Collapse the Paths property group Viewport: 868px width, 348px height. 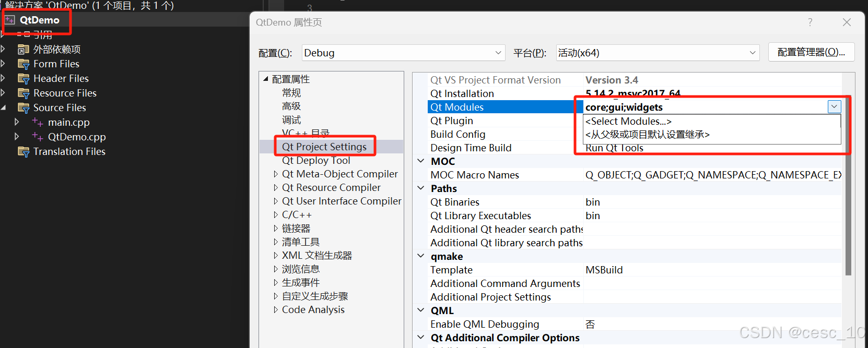pyautogui.click(x=421, y=188)
